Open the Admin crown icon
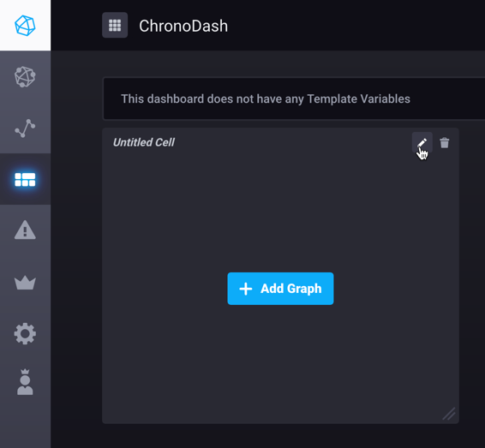Viewport: 485px width, 448px height. (25, 283)
